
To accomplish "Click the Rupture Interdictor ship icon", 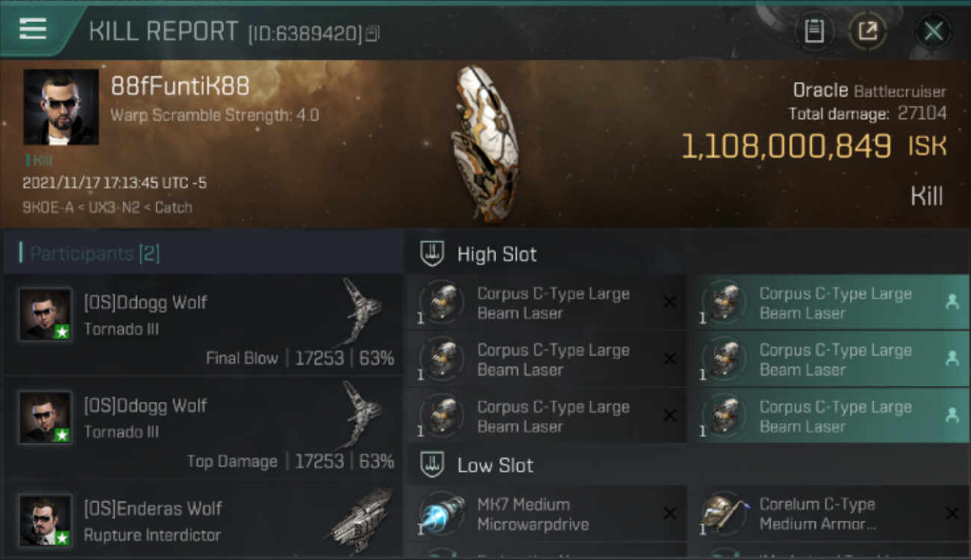I will pos(362,514).
